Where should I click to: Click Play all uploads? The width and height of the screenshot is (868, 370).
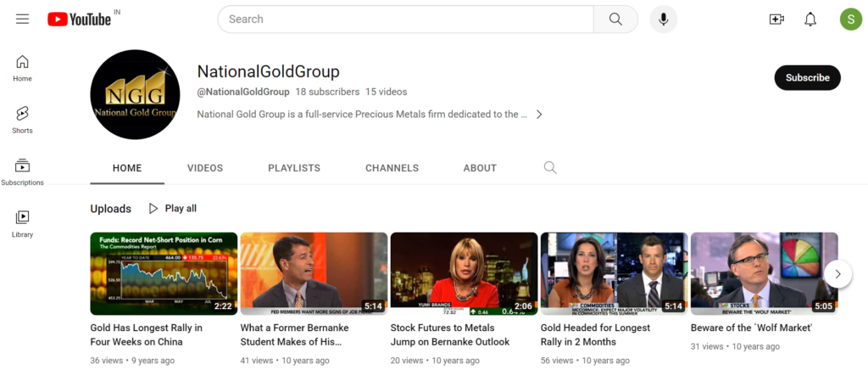tap(173, 209)
